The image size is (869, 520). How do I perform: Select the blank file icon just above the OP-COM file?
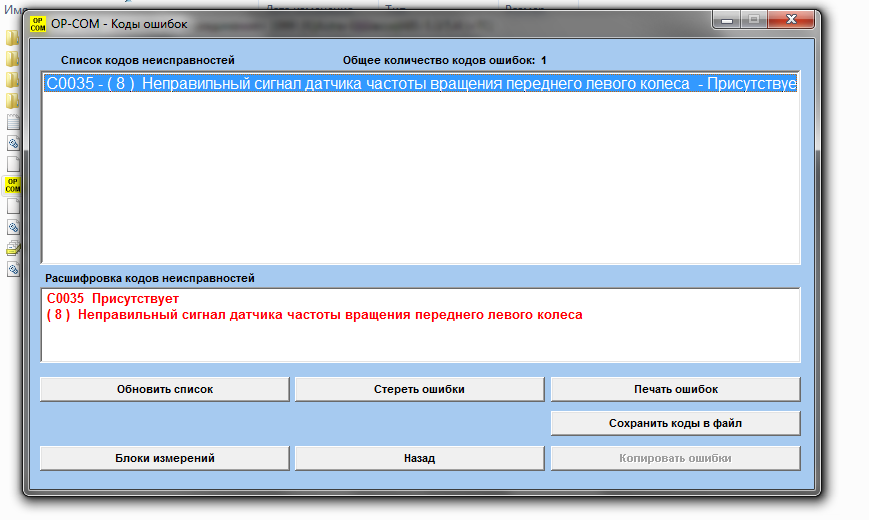13,164
